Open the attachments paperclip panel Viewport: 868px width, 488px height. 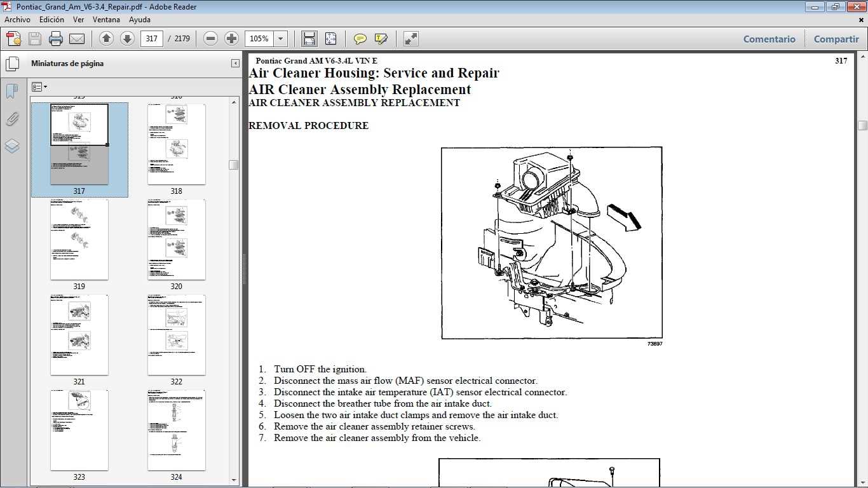pyautogui.click(x=12, y=119)
